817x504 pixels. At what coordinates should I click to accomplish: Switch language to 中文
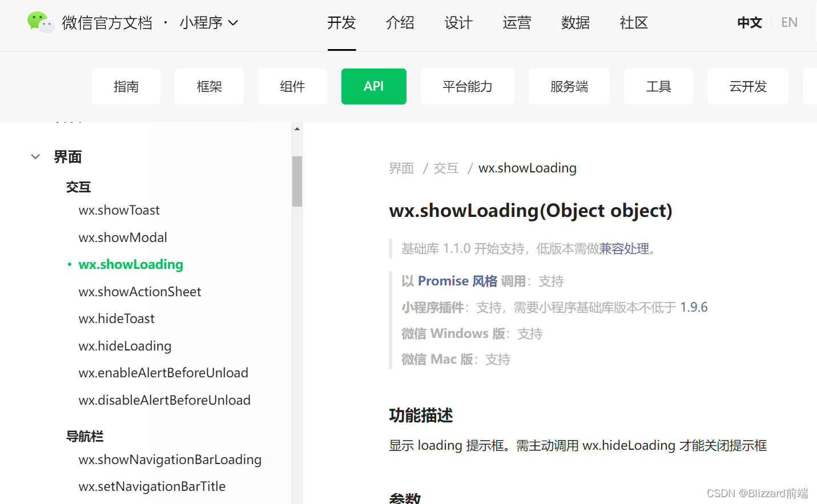coord(750,23)
